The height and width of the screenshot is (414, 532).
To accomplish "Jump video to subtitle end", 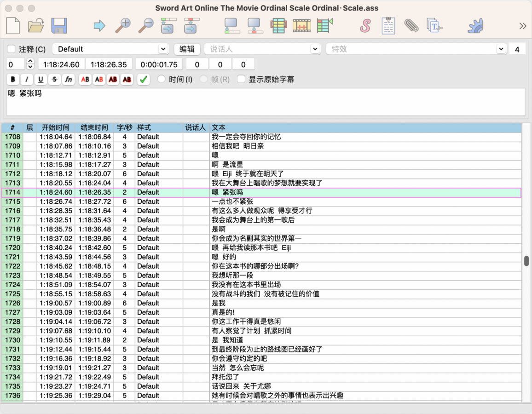I will tap(192, 26).
